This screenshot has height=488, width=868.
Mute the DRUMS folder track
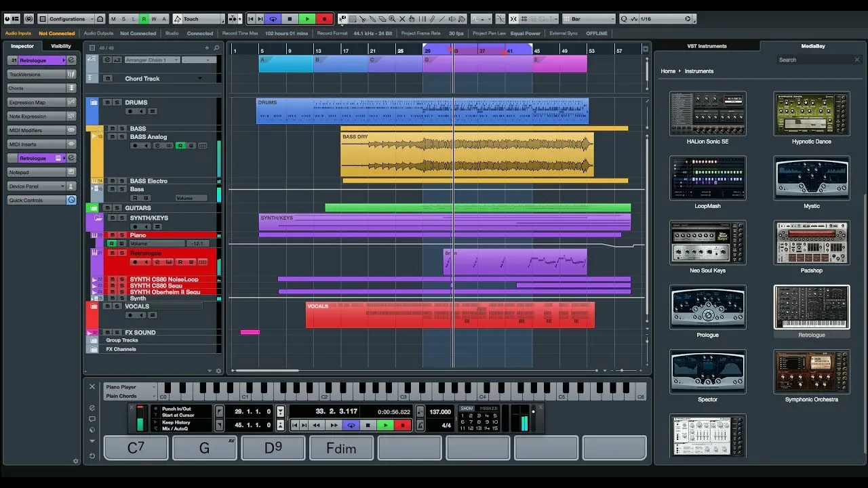[107, 102]
